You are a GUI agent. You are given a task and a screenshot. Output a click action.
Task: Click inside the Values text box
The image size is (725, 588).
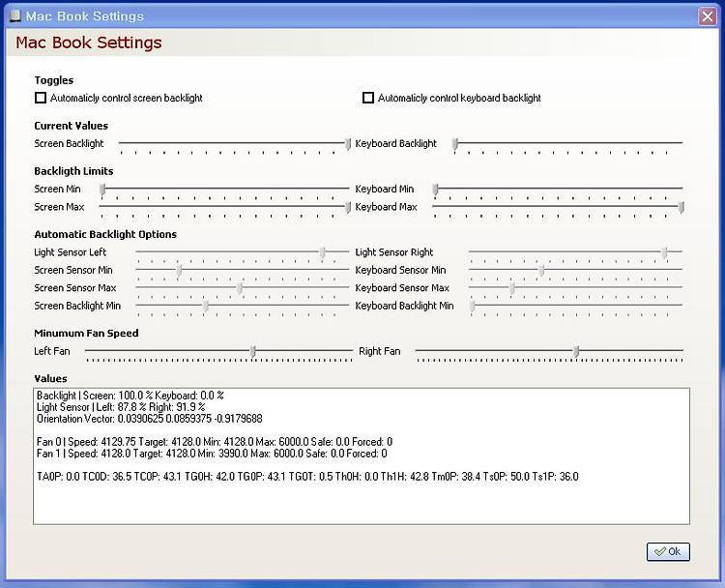(362, 456)
